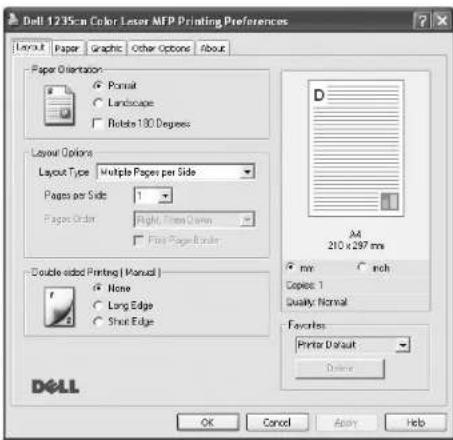Click the OK button
The width and height of the screenshot is (453, 440).
click(208, 423)
